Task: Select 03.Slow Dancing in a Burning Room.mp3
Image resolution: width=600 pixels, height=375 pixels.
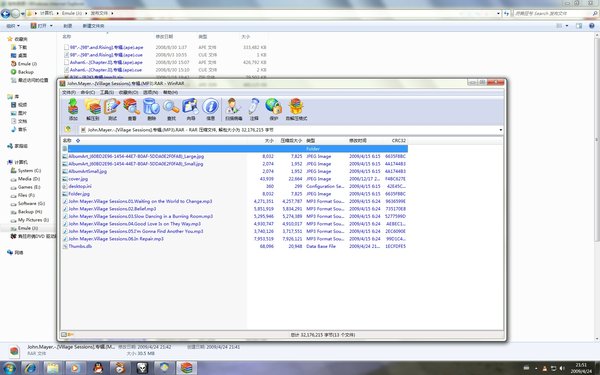Action: point(140,216)
